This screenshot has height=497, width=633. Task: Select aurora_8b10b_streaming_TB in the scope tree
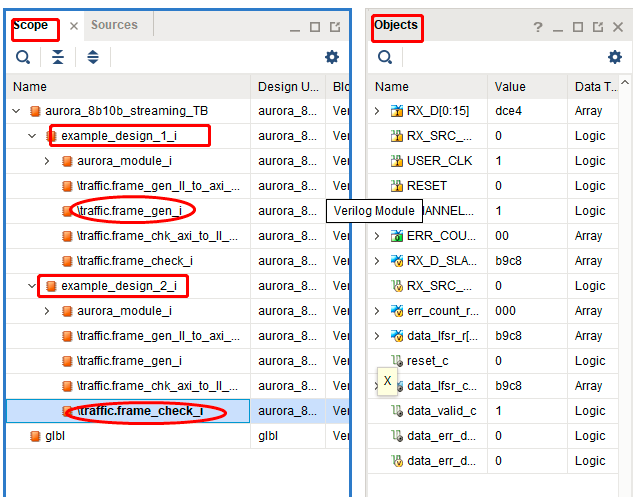[126, 111]
